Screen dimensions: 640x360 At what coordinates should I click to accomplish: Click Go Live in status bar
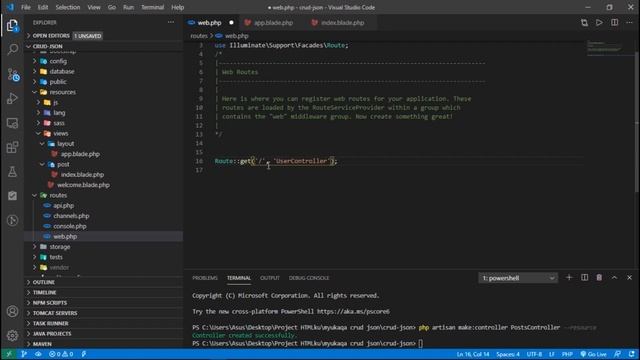[593, 354]
